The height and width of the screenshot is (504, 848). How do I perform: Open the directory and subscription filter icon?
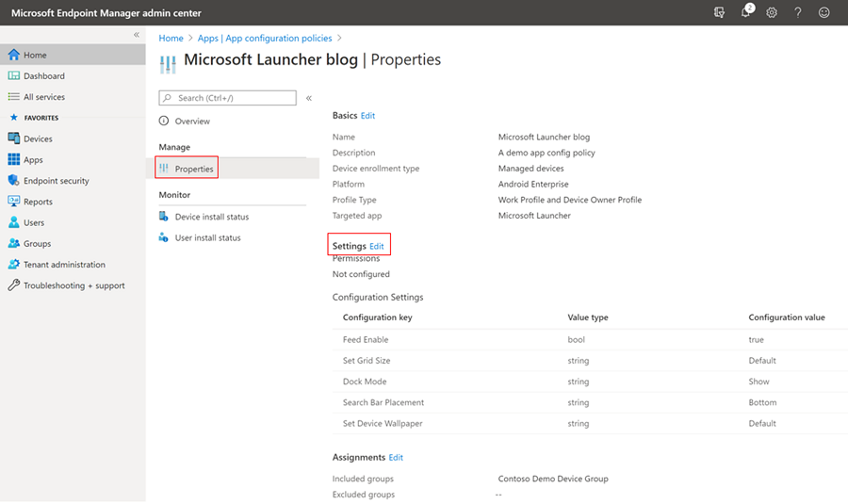point(719,12)
